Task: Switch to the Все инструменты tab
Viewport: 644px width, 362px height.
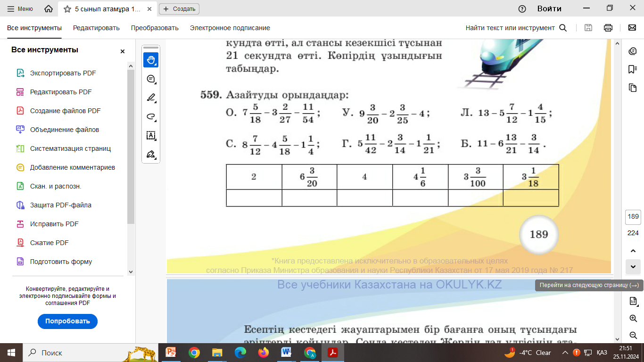Action: point(34,28)
